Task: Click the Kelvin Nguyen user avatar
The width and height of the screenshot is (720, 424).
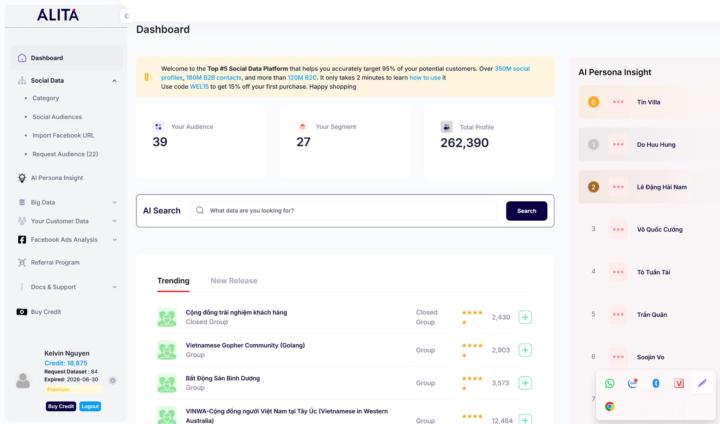Action: 22,381
